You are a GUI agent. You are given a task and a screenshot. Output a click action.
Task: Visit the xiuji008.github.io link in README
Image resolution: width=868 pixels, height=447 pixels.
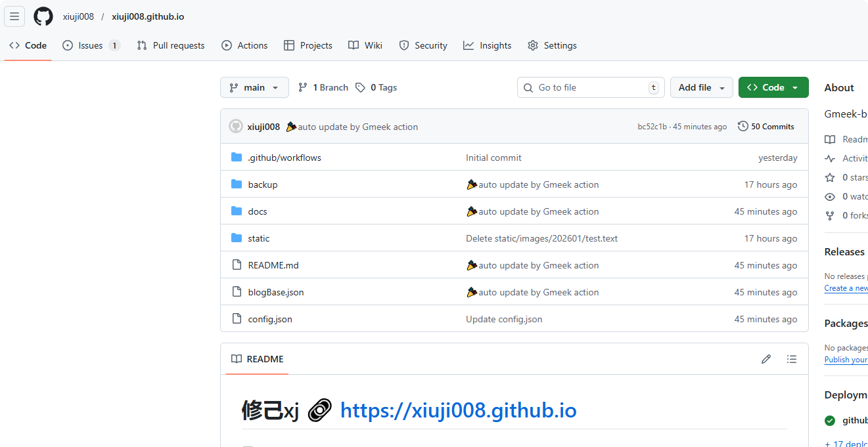click(x=458, y=410)
